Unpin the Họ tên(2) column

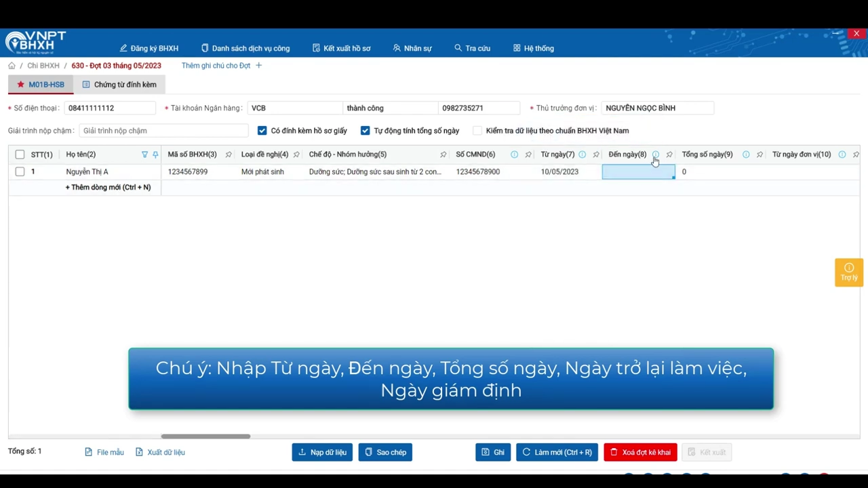pos(155,155)
